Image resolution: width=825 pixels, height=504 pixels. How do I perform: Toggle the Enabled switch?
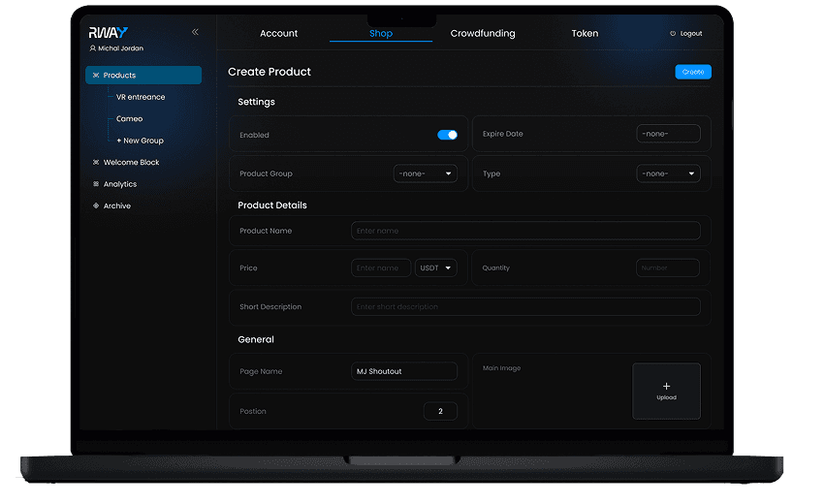(x=447, y=135)
